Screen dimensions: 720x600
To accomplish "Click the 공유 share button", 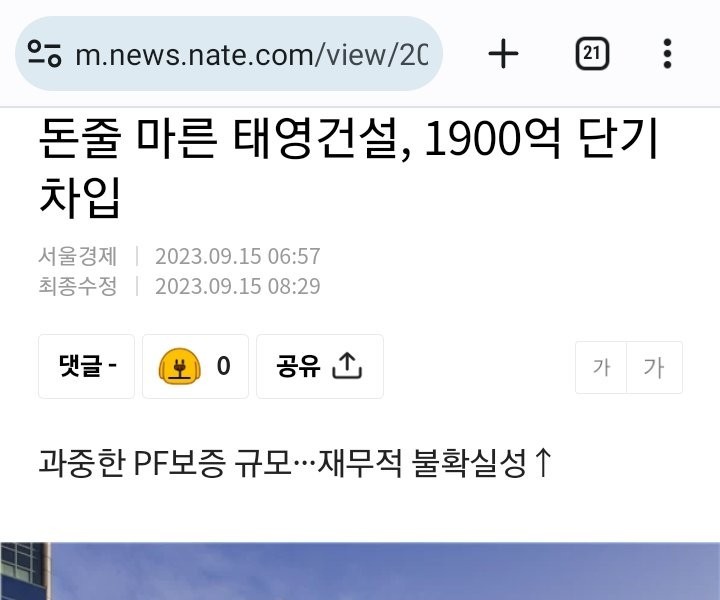I will (320, 366).
